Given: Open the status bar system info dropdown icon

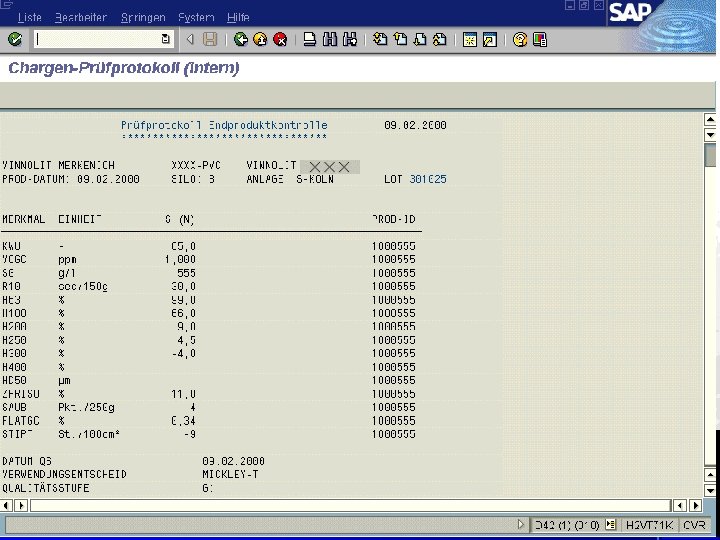Looking at the screenshot, I should click(x=610, y=524).
